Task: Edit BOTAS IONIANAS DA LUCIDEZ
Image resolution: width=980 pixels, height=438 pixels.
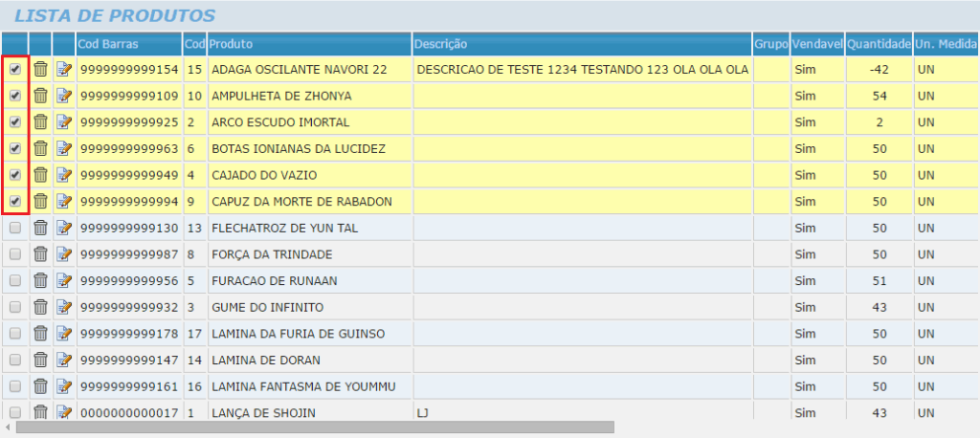Action: [x=64, y=148]
